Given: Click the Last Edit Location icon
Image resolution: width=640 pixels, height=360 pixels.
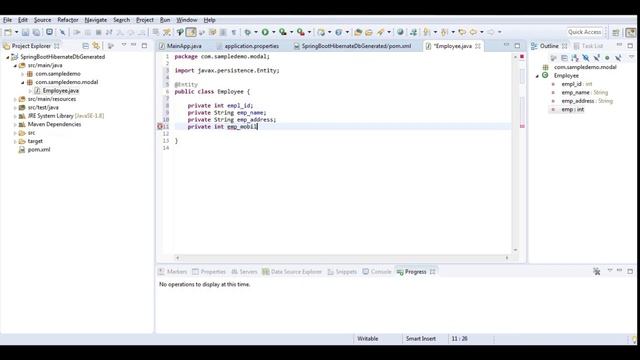Looking at the screenshot, I should pos(462,32).
